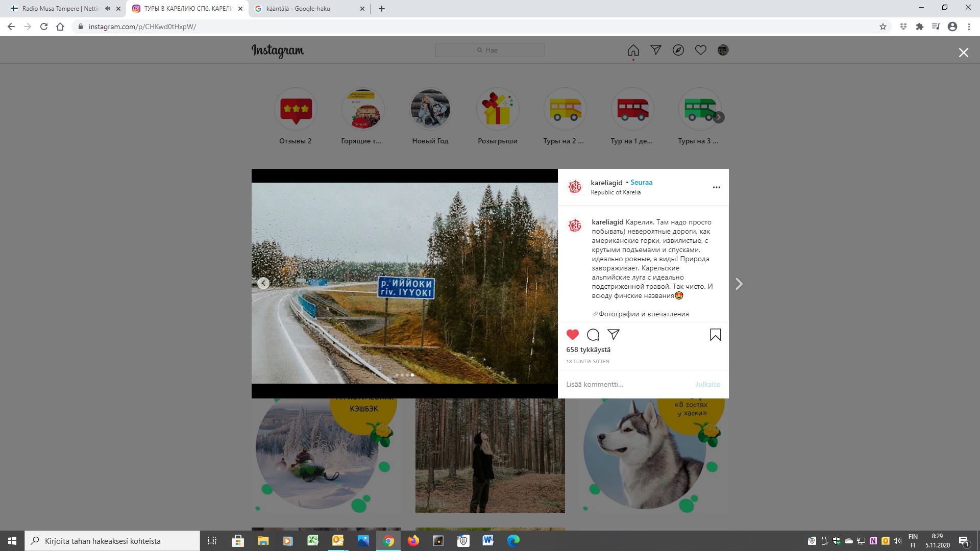The height and width of the screenshot is (551, 980).
Task: Open Firefox from the taskbar
Action: click(x=413, y=541)
